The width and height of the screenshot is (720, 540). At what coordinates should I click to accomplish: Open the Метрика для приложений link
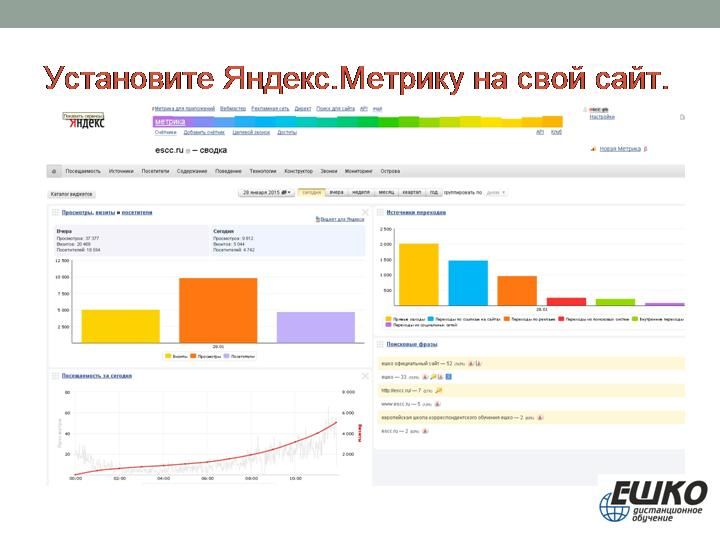[x=184, y=109]
